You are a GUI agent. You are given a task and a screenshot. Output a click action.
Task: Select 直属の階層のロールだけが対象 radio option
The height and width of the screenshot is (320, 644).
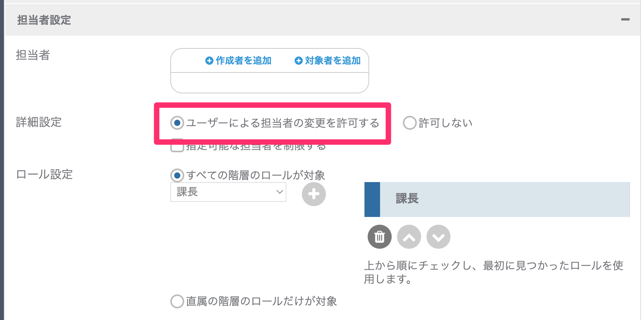pyautogui.click(x=177, y=301)
